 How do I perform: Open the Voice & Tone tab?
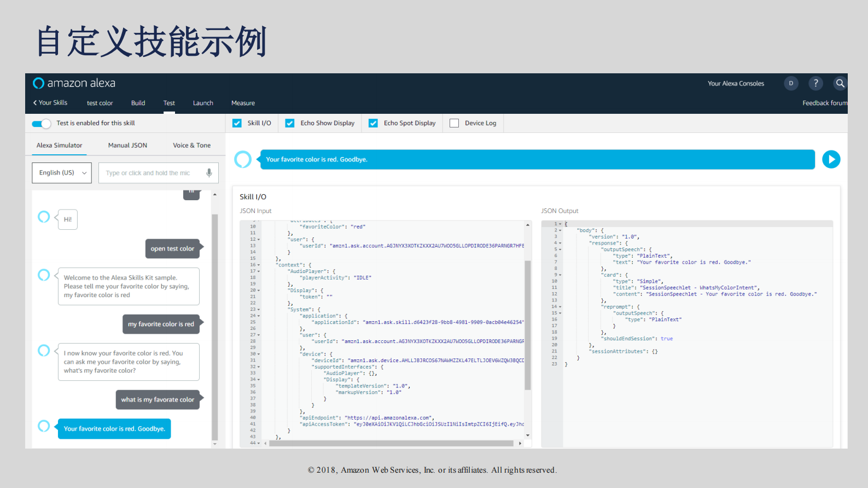[191, 146]
